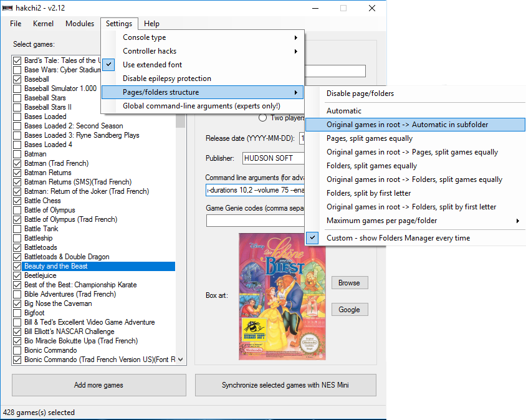
Task: Search box art with Google button
Action: pyautogui.click(x=350, y=310)
